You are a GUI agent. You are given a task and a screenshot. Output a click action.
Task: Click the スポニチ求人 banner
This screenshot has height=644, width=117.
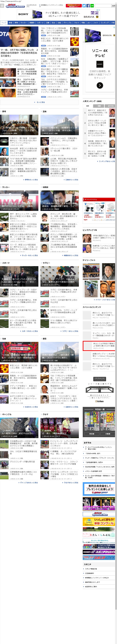point(99,546)
